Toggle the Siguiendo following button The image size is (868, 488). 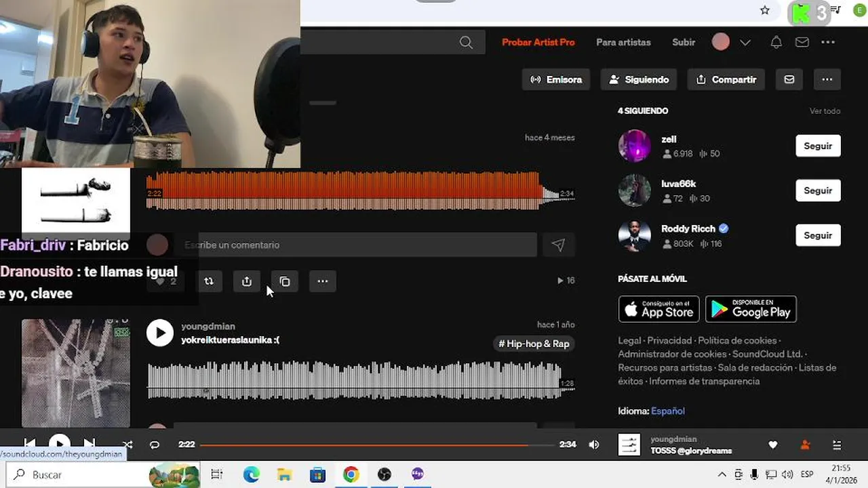639,79
